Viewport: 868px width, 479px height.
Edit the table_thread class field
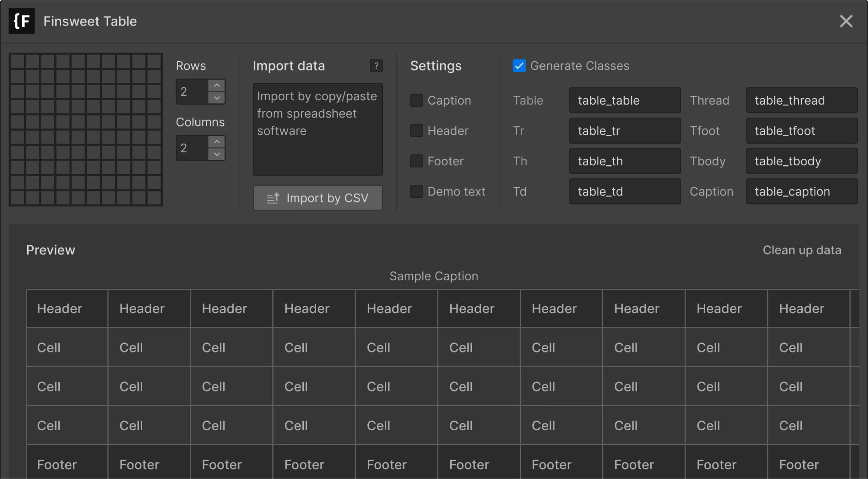pos(801,100)
